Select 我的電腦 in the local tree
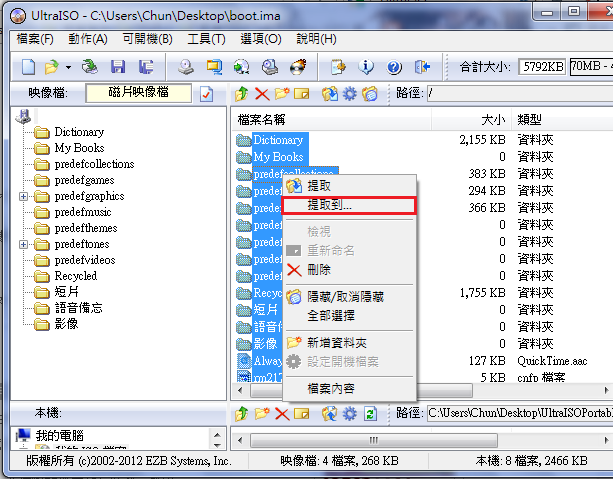Screen dimensions: 613x479 click(59, 436)
